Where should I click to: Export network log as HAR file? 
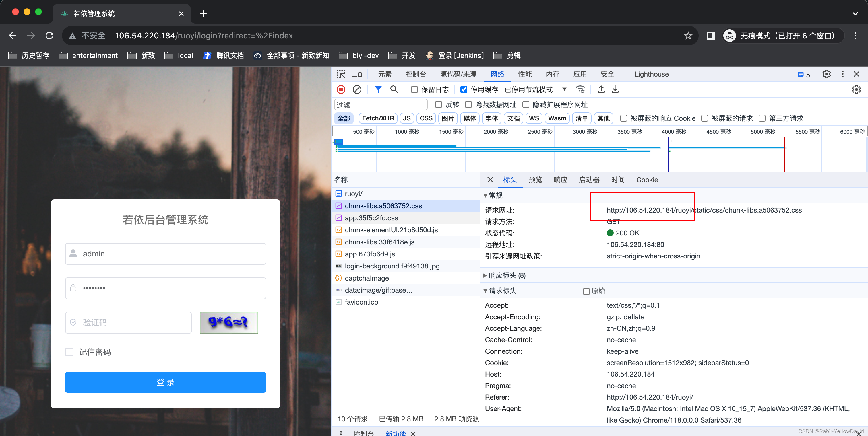(x=615, y=89)
